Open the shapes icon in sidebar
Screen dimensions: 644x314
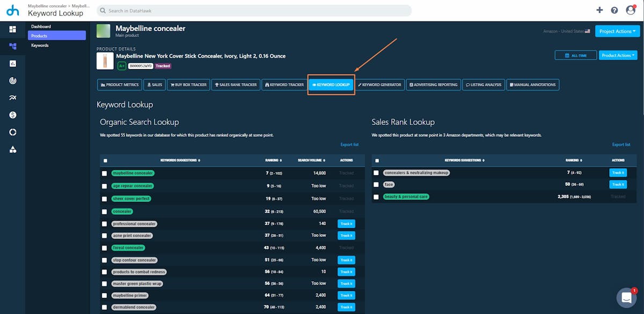(12, 149)
